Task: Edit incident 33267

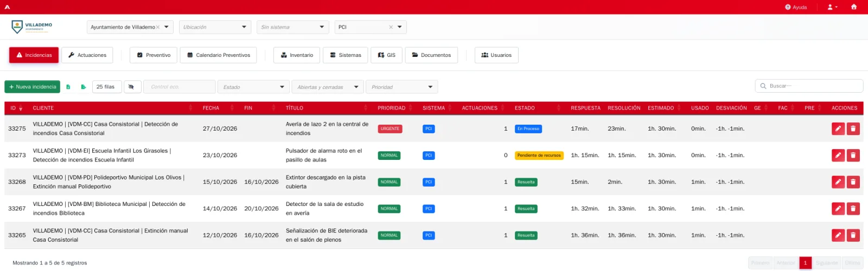Action: click(x=838, y=209)
